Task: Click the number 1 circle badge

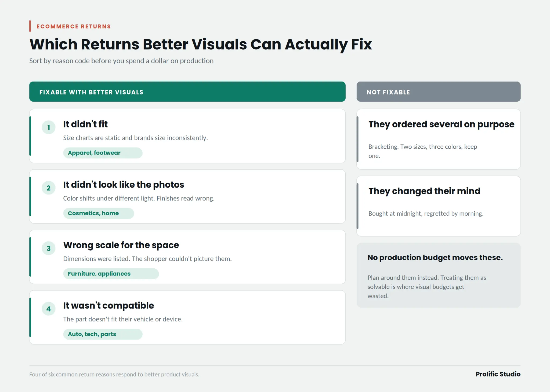Action: 49,127
